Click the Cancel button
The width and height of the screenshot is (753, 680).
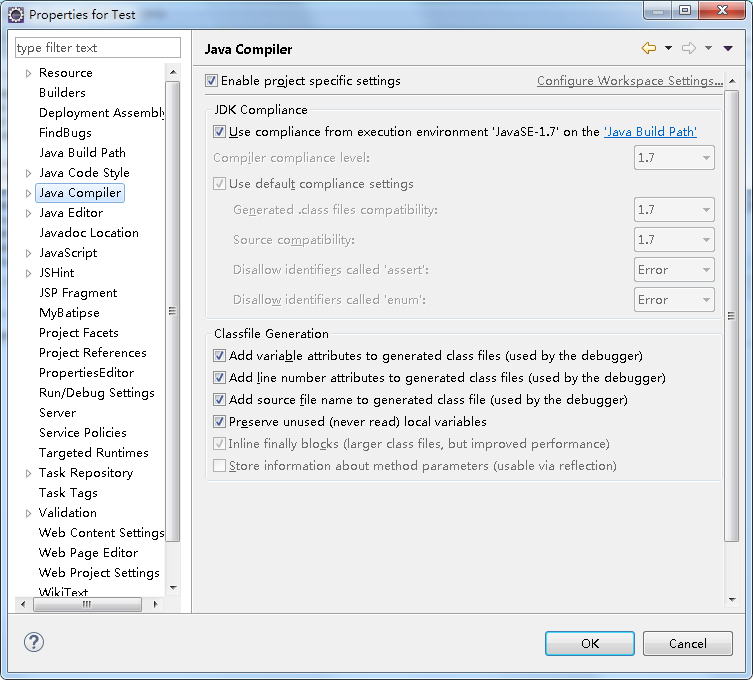coord(688,644)
